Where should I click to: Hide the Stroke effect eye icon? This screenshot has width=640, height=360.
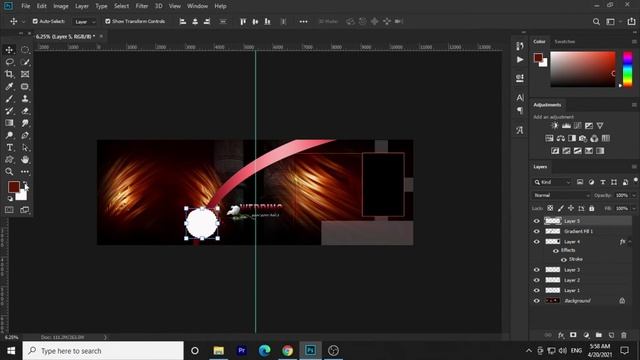tap(564, 260)
